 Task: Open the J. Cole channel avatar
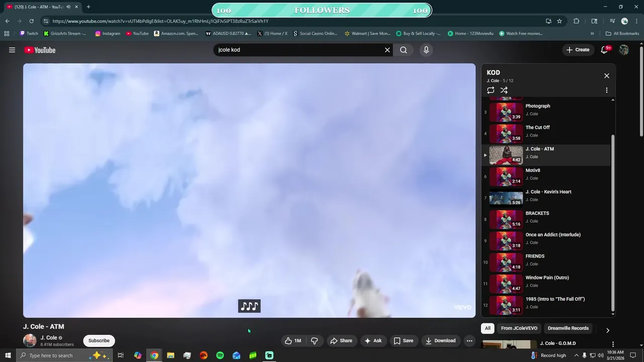[x=30, y=340]
